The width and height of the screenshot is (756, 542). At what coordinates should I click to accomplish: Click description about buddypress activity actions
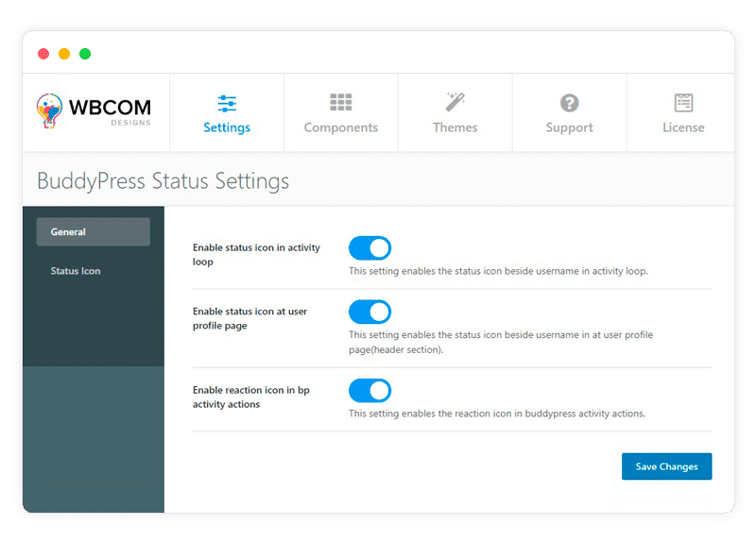click(497, 414)
